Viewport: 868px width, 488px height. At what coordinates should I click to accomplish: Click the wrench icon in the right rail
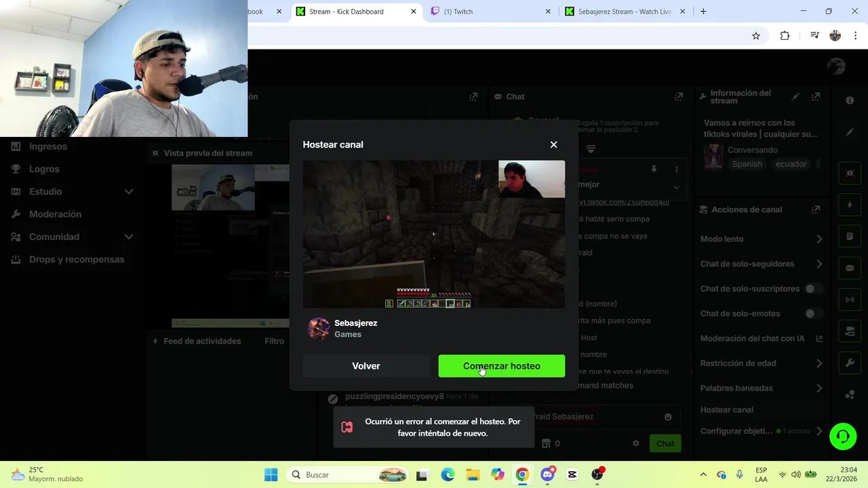850,363
